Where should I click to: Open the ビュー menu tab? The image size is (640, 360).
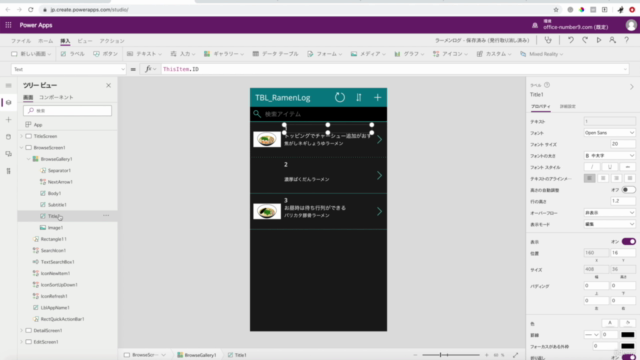pos(84,41)
